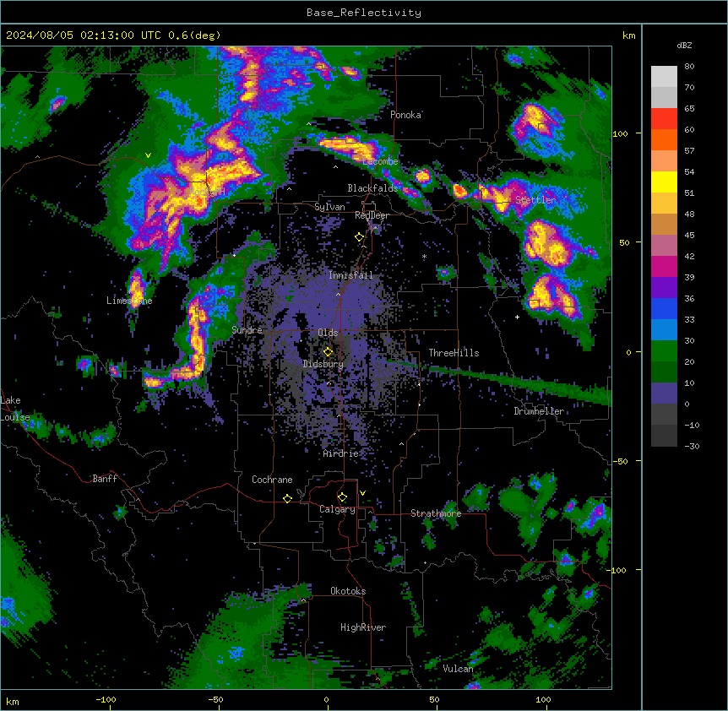Click the Okotoks town label
This screenshot has height=711, width=728.
tap(348, 591)
